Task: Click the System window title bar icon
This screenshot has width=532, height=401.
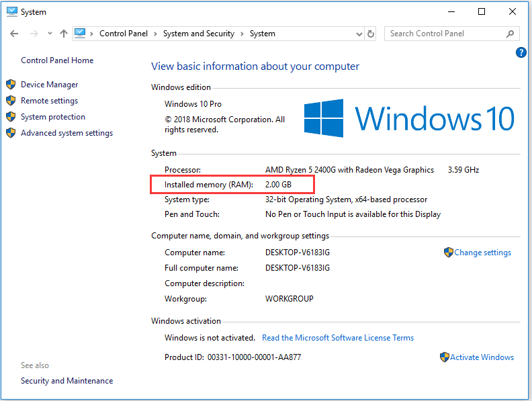Action: [x=11, y=11]
